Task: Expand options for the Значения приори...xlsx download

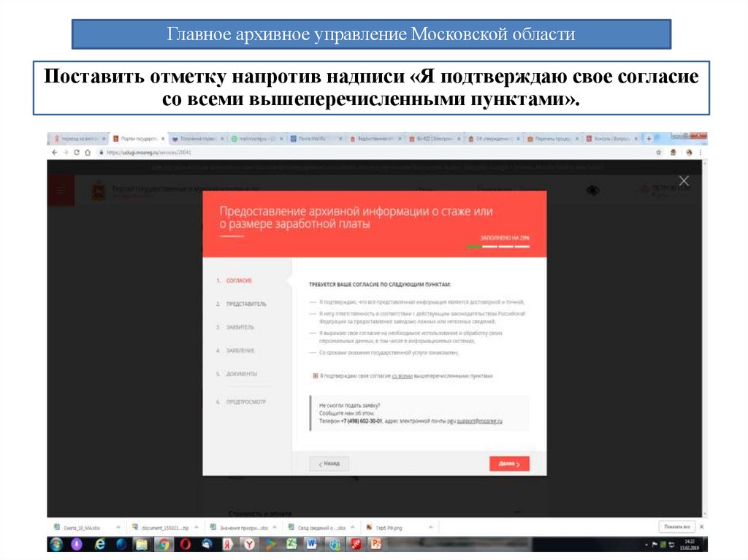Action: coord(275,527)
